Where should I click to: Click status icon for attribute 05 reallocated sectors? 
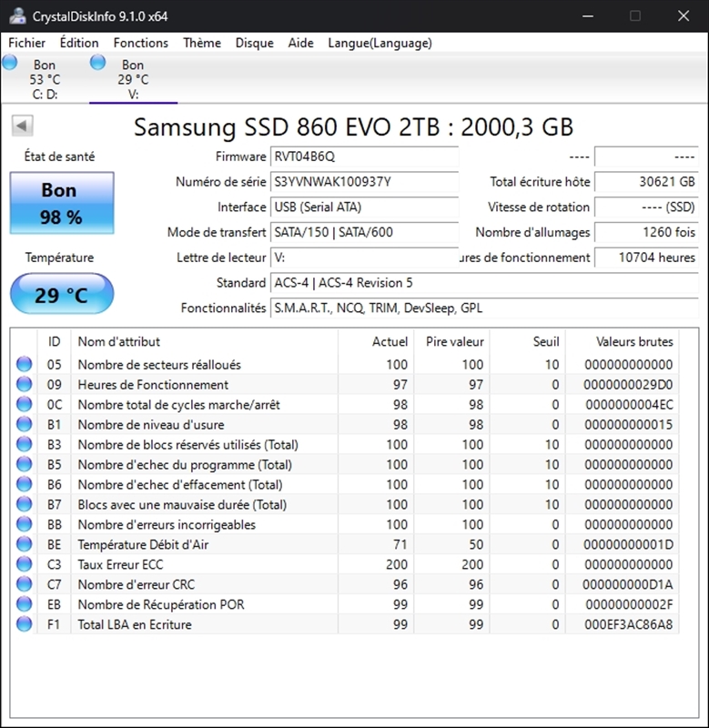click(x=24, y=365)
